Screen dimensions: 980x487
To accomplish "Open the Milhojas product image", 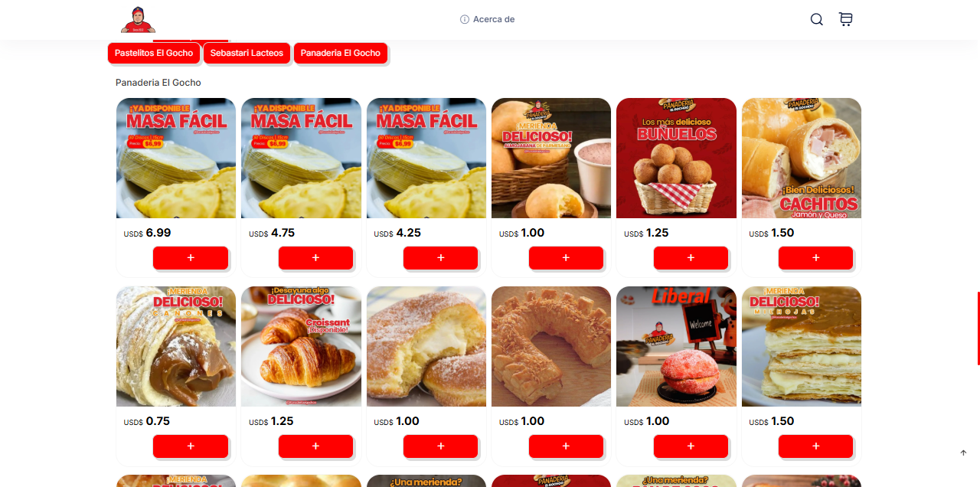I will coord(802,346).
